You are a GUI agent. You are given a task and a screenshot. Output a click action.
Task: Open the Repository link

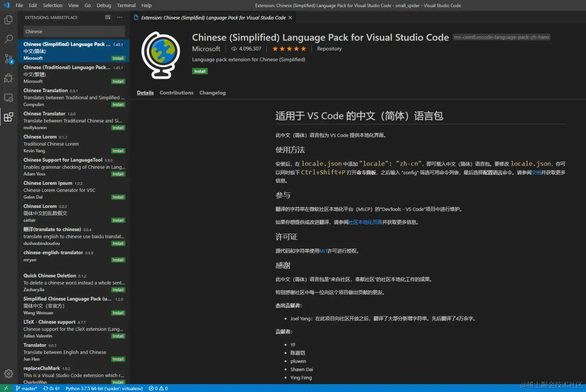329,48
